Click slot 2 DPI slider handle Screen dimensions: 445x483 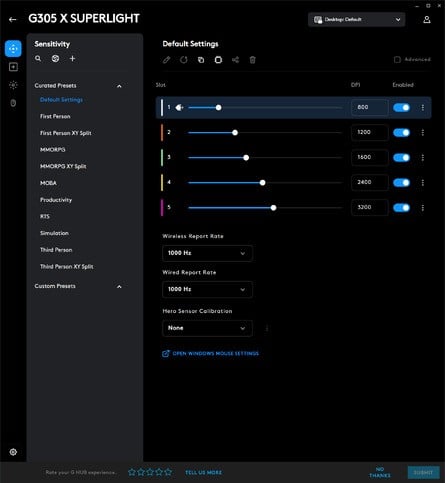(235, 133)
